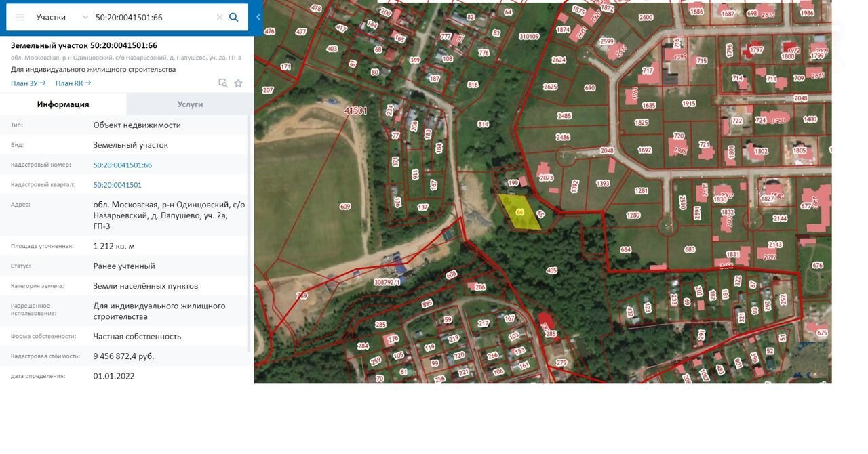
Task: Click into the cadastral number search field
Action: pyautogui.click(x=153, y=17)
